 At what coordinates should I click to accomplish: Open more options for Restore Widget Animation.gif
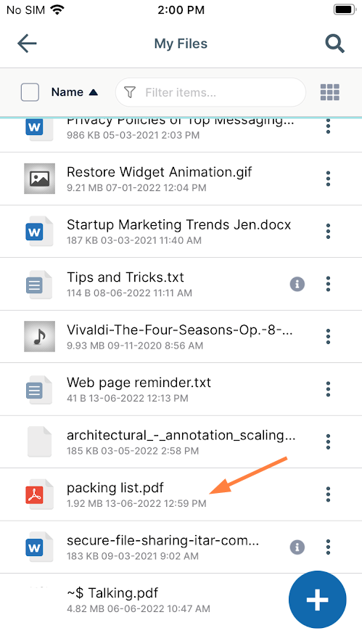tap(328, 179)
